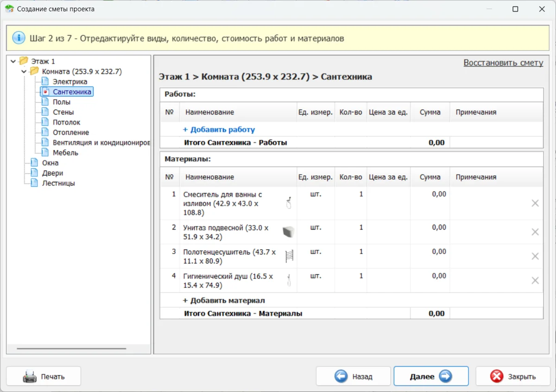Click the bath mixer thumbnail
This screenshot has width=556, height=392.
289,203
